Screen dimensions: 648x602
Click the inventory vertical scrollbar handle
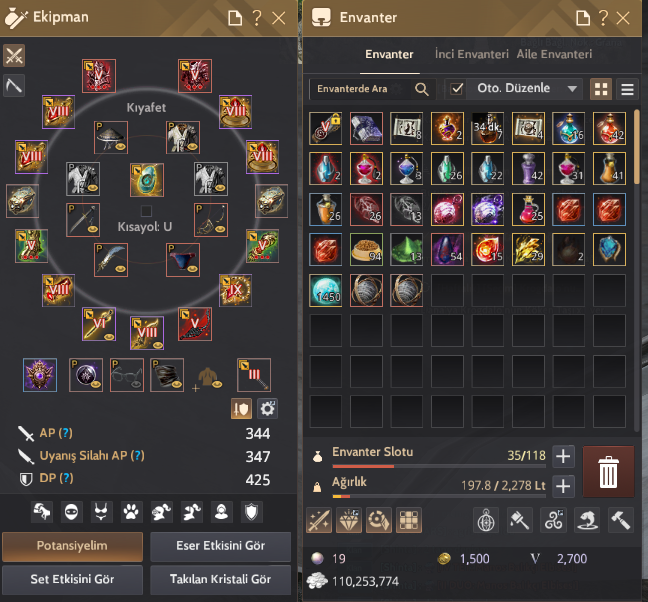pyautogui.click(x=637, y=147)
